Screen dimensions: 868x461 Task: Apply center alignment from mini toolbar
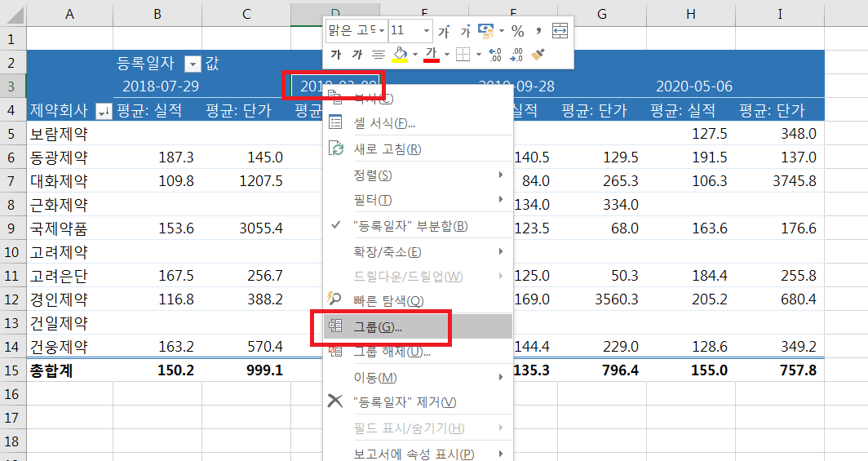378,55
